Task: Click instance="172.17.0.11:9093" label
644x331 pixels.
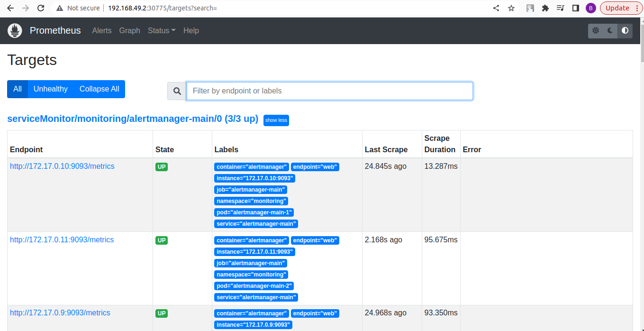Action: tap(255, 252)
